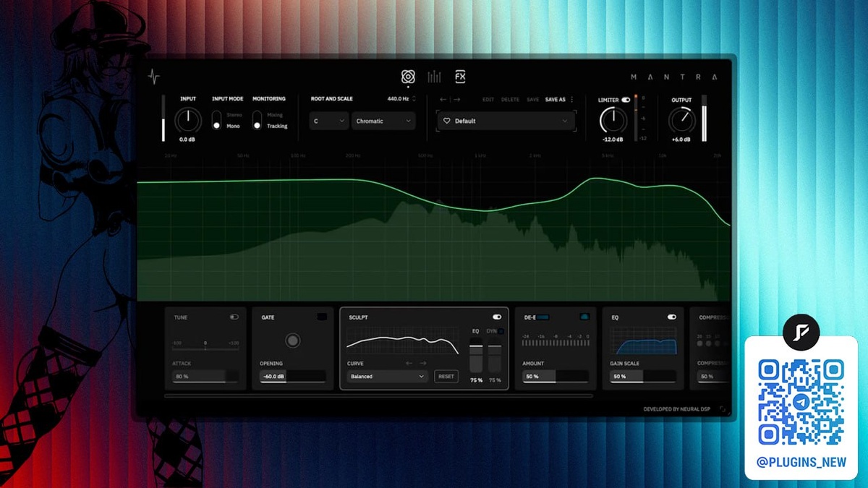
Task: Toggle the Limiter on/off switch
Action: click(626, 100)
